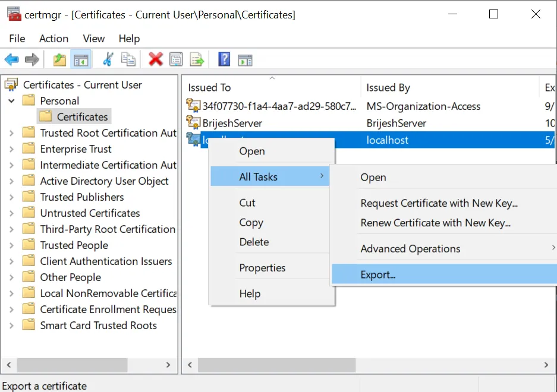The height and width of the screenshot is (392, 557).
Task: Click the Copy toolbar icon
Action: (x=128, y=59)
